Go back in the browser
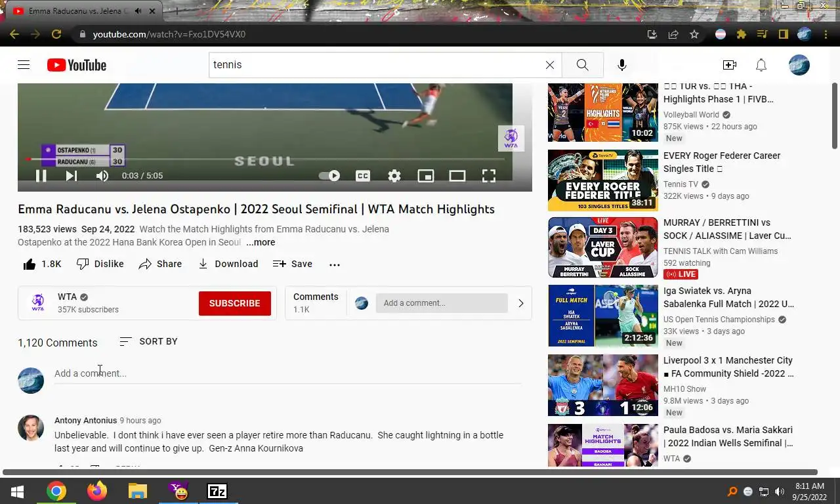 (14, 34)
